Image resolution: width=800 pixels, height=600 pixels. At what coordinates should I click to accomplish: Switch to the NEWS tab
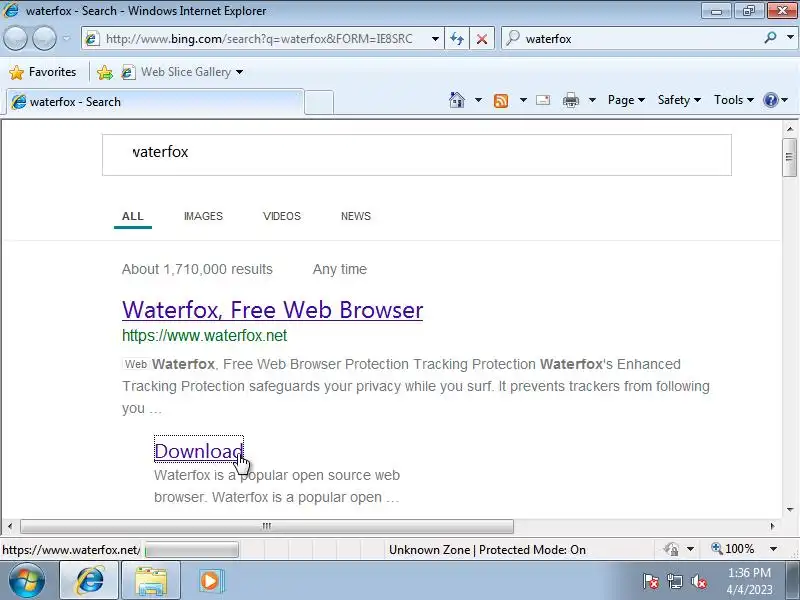coord(356,216)
